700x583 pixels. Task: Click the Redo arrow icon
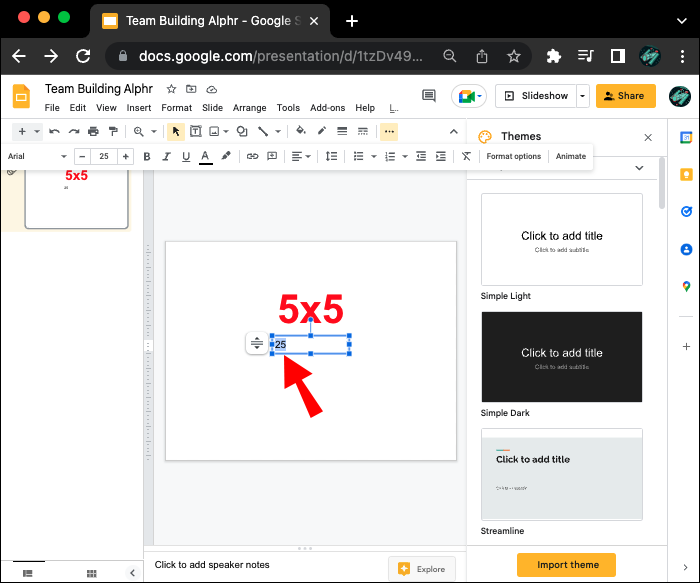(x=74, y=131)
